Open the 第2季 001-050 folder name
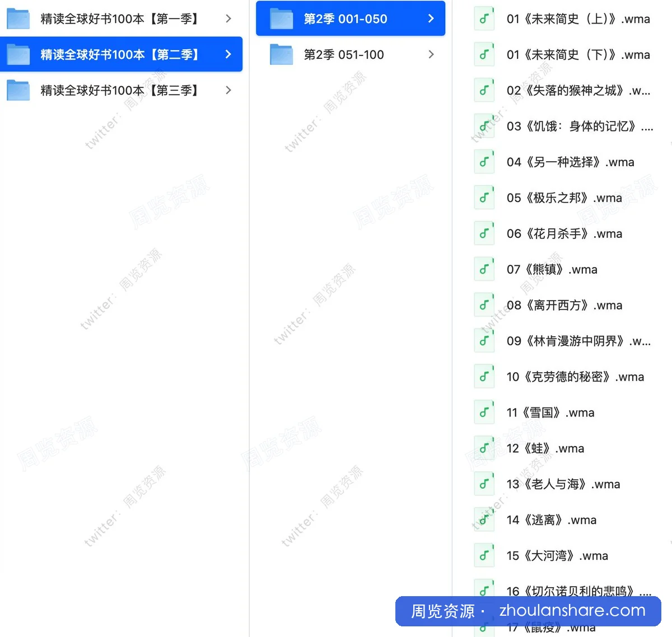 (x=346, y=19)
